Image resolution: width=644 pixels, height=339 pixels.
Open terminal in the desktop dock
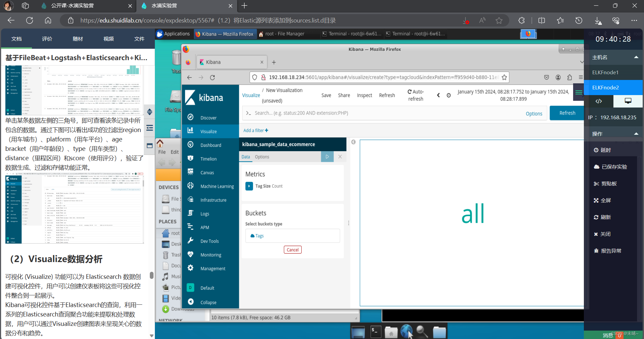[375, 332]
